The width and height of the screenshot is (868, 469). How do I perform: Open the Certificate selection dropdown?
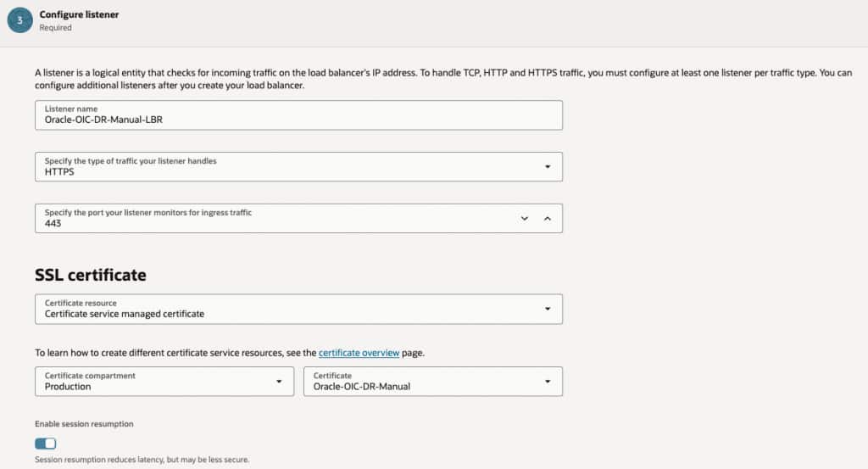pyautogui.click(x=424, y=381)
